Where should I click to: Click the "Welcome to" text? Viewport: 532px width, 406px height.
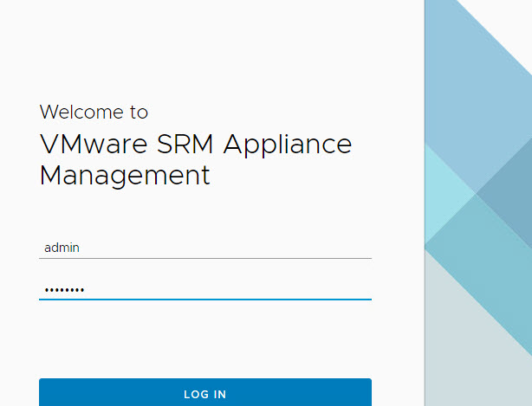[94, 112]
